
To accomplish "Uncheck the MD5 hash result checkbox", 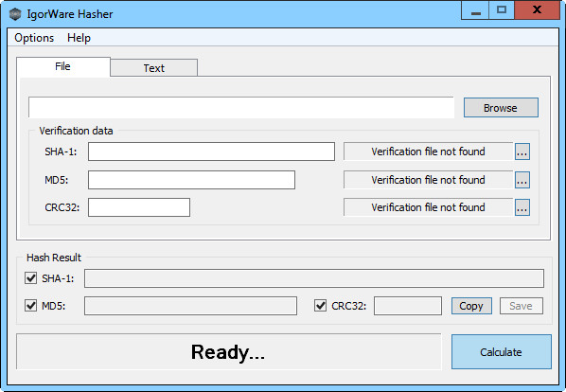I will pyautogui.click(x=30, y=306).
